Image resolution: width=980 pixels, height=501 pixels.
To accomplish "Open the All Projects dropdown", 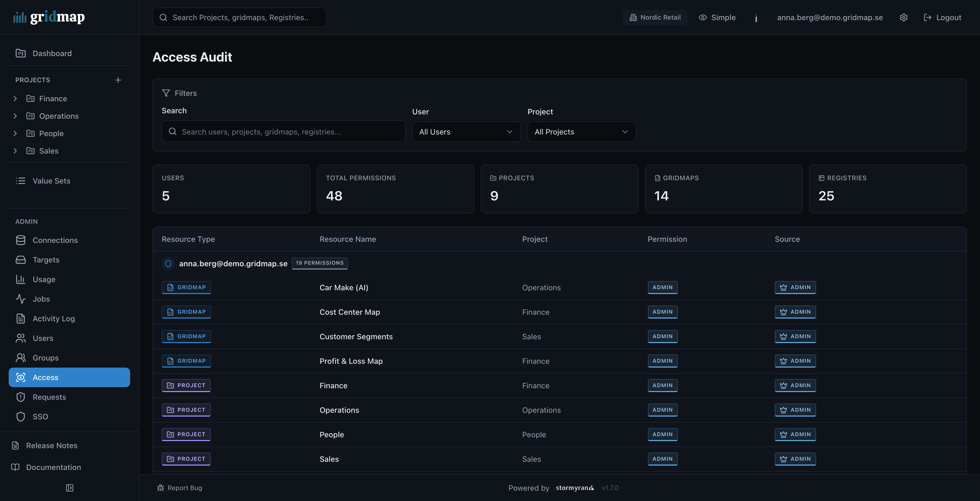I will click(582, 132).
